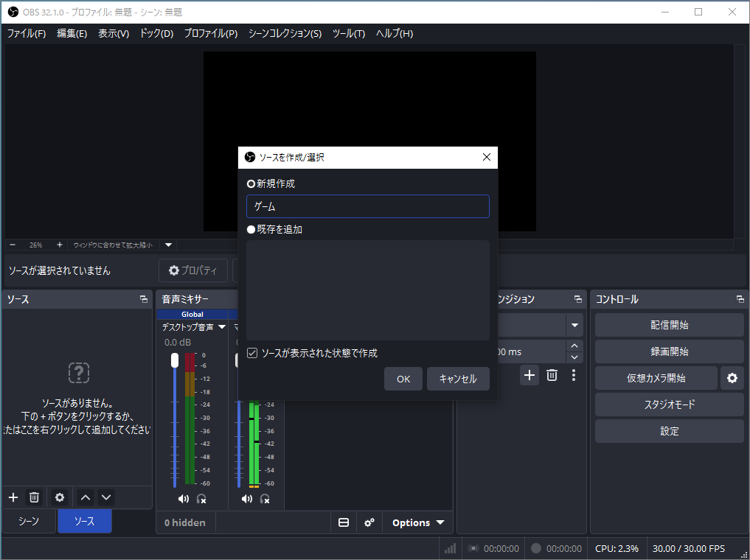Click the source name field containing ゲーム
The height and width of the screenshot is (560, 750).
[x=368, y=206]
